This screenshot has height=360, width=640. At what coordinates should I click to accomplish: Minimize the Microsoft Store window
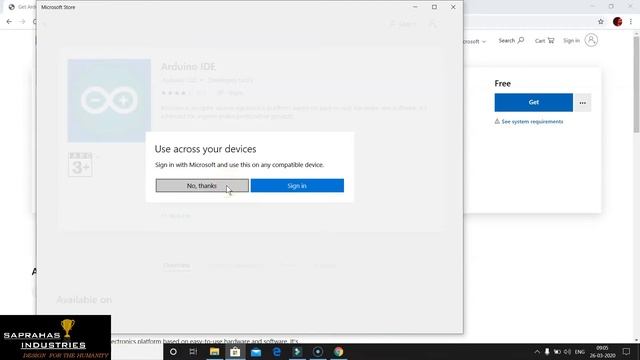pos(416,7)
